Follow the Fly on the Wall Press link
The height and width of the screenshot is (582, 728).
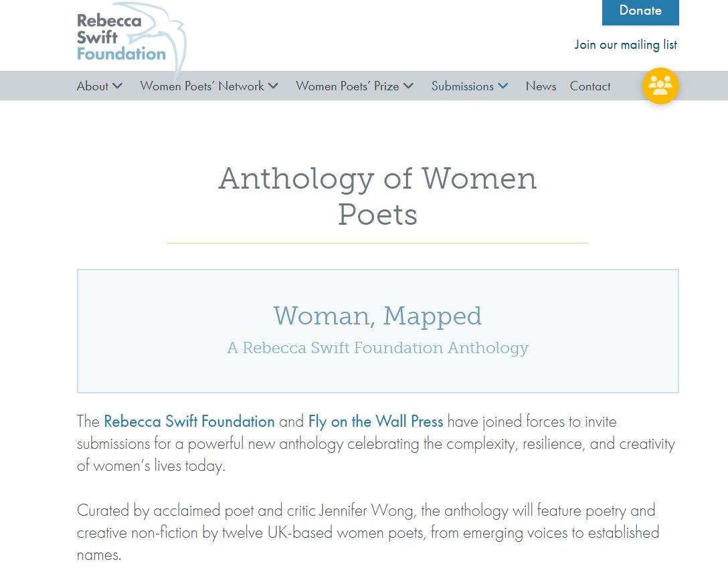(x=375, y=421)
